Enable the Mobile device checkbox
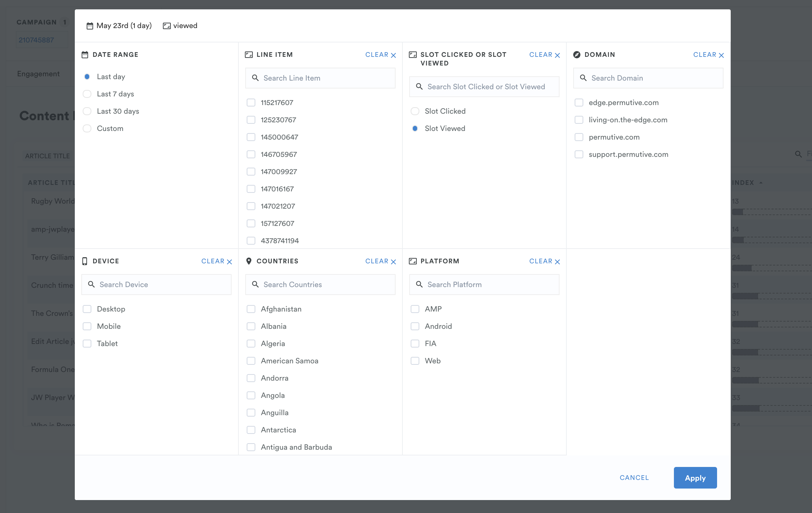Screen dimensions: 812x513 [87, 326]
